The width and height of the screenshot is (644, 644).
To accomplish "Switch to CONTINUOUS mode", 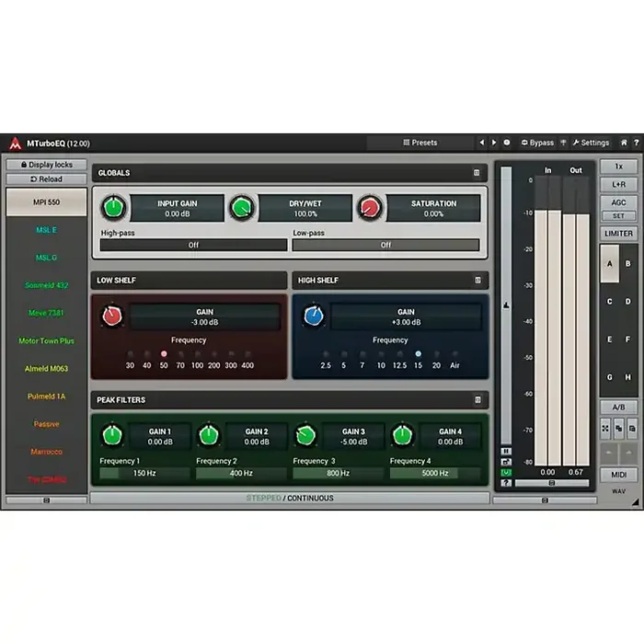I will point(310,498).
